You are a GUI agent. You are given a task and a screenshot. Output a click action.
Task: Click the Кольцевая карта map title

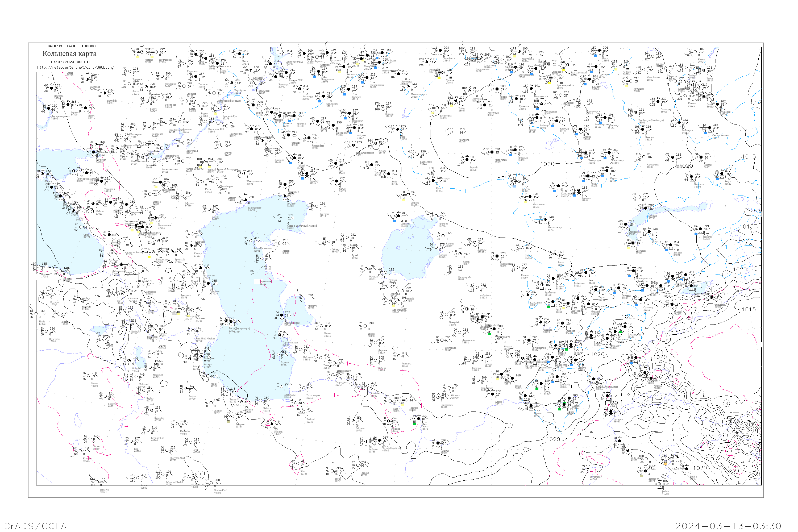tap(69, 54)
